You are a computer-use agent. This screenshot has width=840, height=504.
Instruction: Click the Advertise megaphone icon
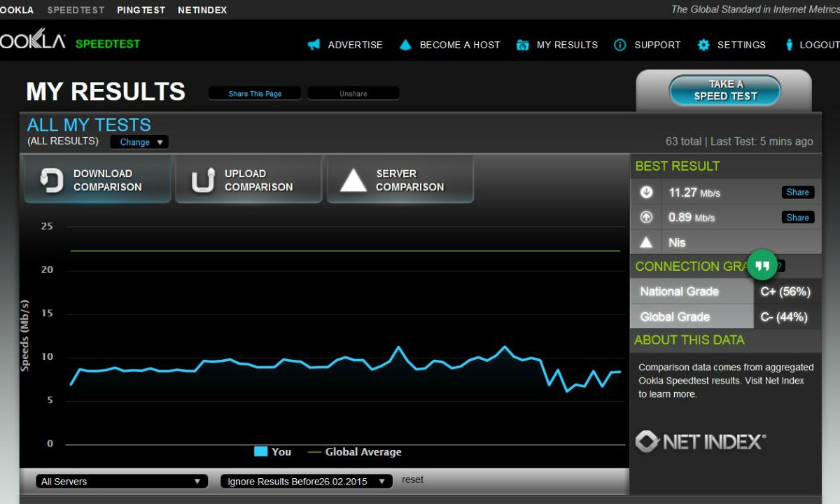pos(314,45)
